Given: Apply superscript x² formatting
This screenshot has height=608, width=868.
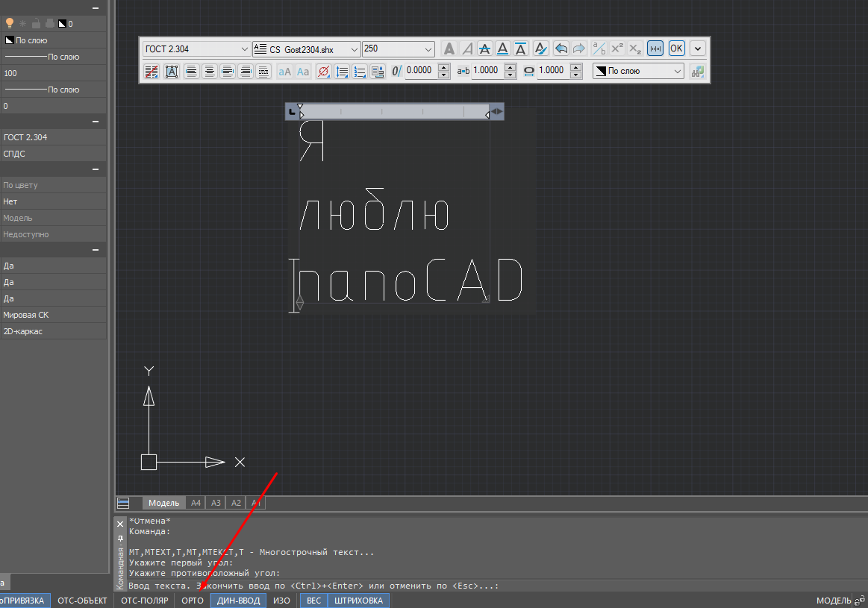Looking at the screenshot, I should (616, 48).
